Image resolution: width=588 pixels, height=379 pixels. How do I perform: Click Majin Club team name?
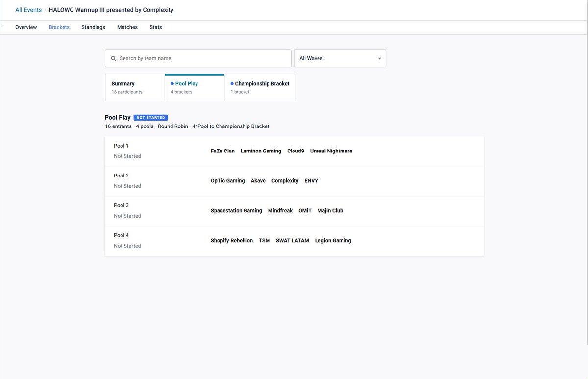tap(330, 211)
